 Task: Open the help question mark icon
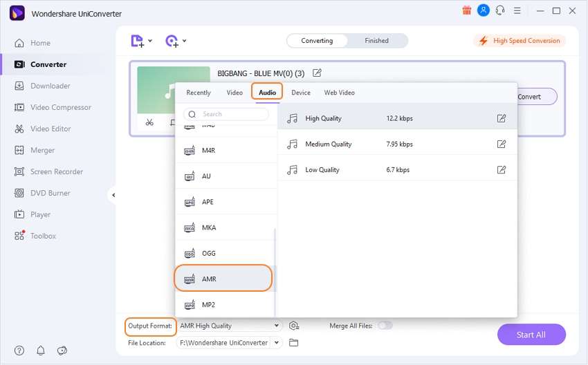tap(19, 350)
